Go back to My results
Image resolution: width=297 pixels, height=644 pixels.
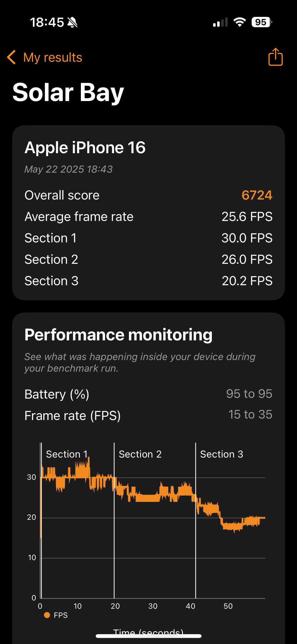53,57
